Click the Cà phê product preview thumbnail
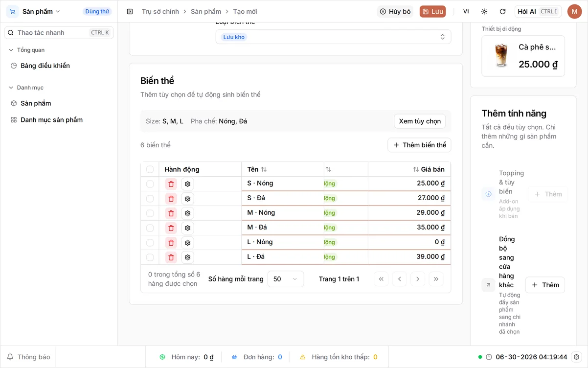Image resolution: width=588 pixels, height=368 pixels. pos(501,55)
